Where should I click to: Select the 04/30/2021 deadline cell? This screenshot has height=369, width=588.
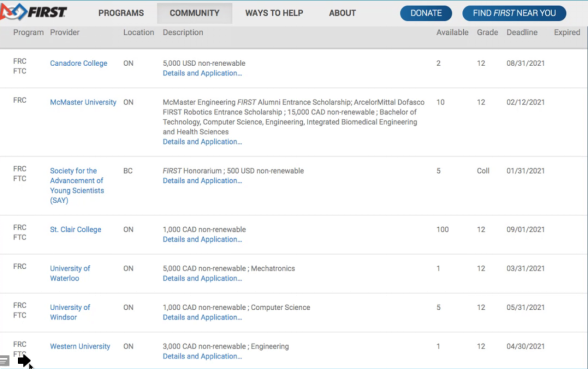coord(525,346)
